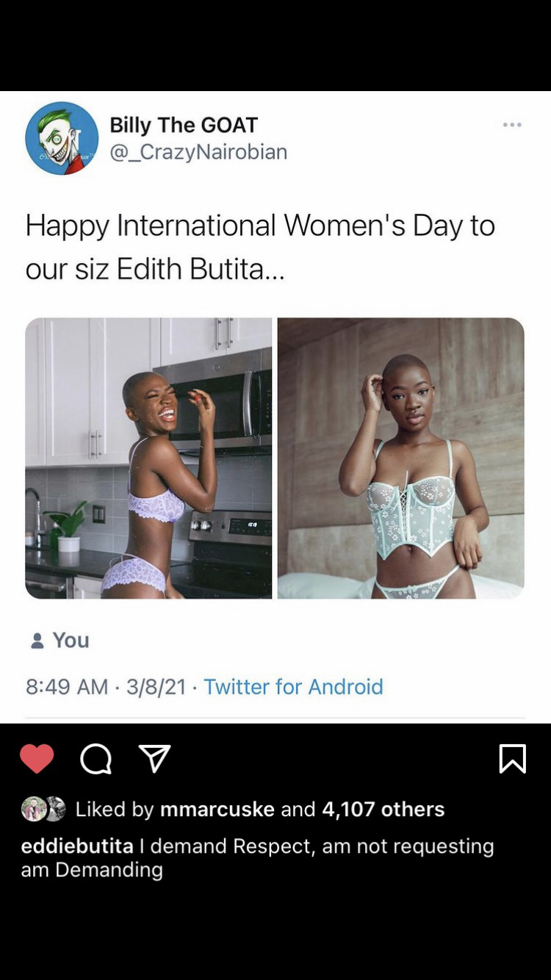Screen dimensions: 551x980
Task: Tap the person icon beside You
Action: tap(37, 641)
